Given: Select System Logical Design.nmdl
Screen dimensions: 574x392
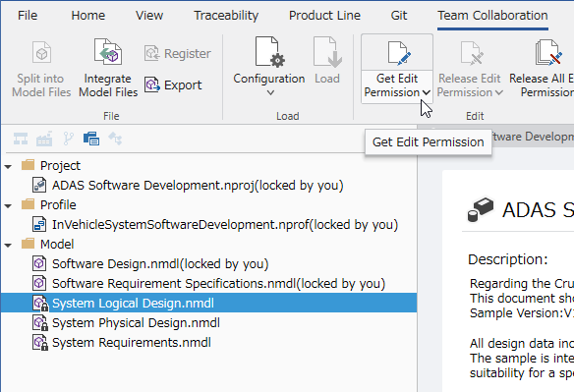Looking at the screenshot, I should pyautogui.click(x=133, y=303).
